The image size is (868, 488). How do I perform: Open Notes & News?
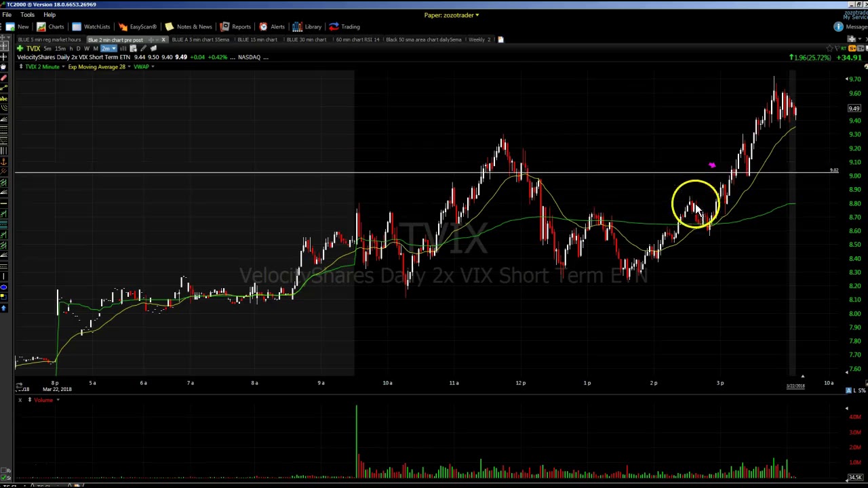(x=189, y=26)
